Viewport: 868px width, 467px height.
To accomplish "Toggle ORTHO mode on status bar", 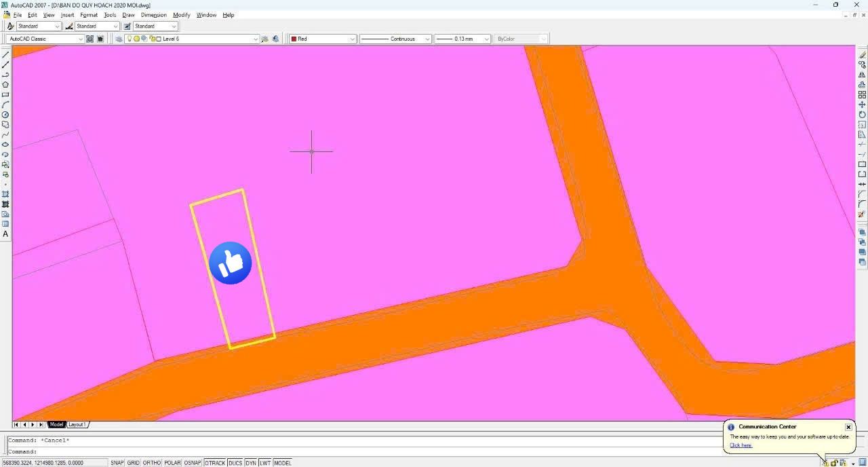I will click(151, 463).
